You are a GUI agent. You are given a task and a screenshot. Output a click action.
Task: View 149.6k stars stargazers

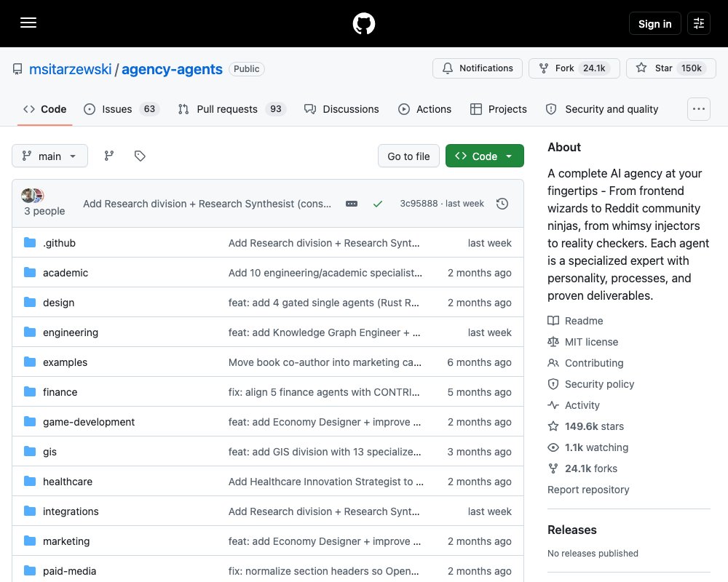coord(585,426)
